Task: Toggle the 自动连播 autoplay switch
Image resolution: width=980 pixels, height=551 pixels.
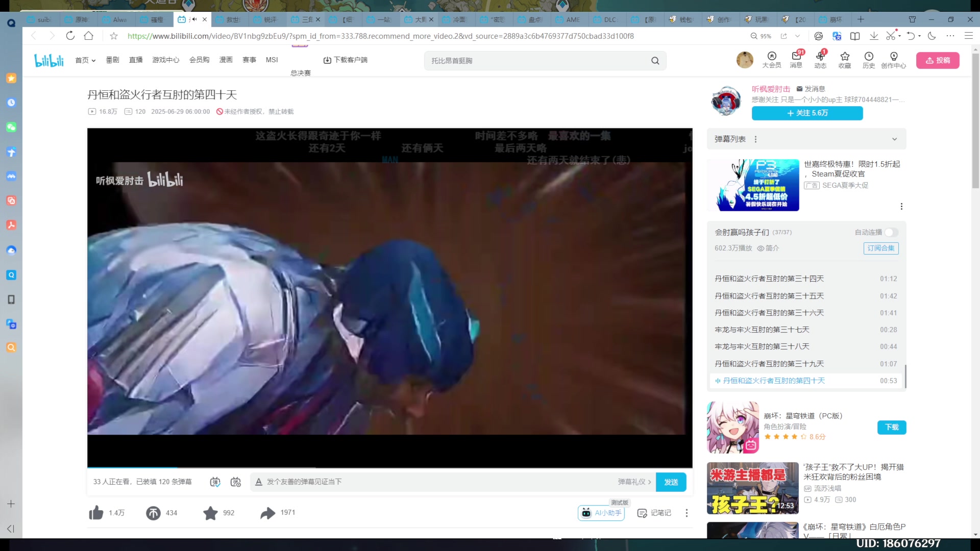Action: 891,232
